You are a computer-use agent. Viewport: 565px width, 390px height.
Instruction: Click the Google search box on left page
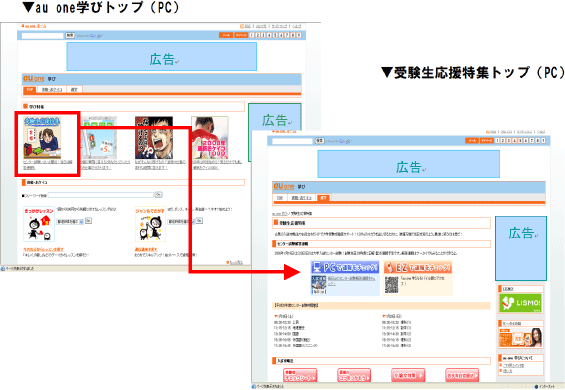(x=43, y=36)
